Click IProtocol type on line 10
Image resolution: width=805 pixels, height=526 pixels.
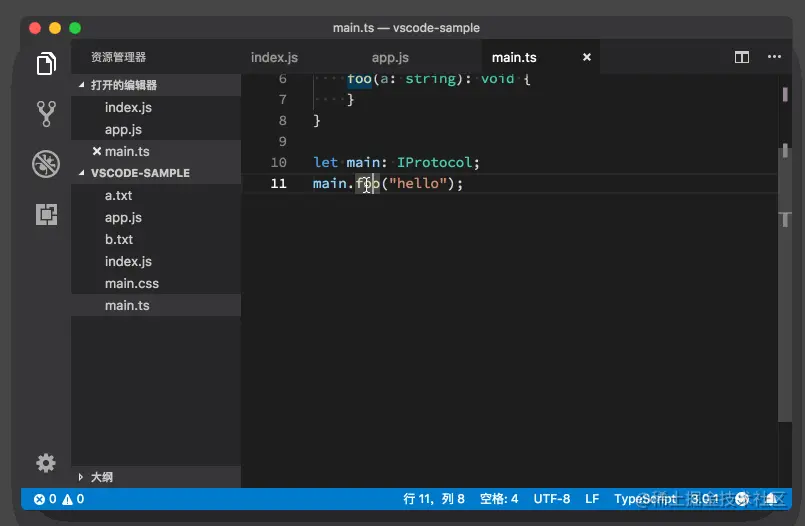[434, 163]
